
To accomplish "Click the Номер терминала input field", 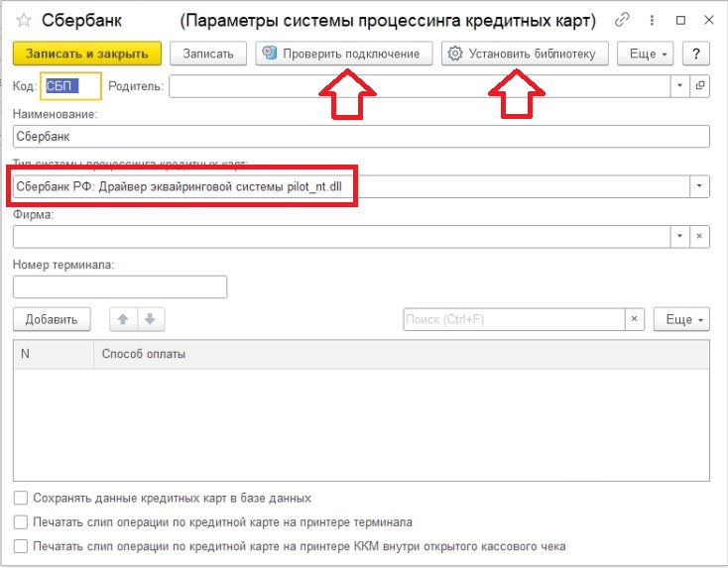I will click(x=120, y=286).
